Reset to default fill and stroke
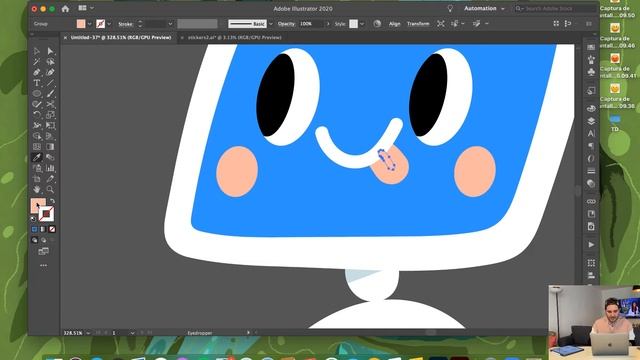Image resolution: width=640 pixels, height=360 pixels. [33, 219]
